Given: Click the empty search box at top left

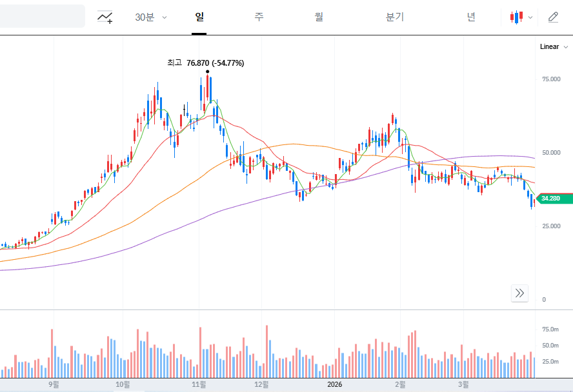Looking at the screenshot, I should [42, 16].
